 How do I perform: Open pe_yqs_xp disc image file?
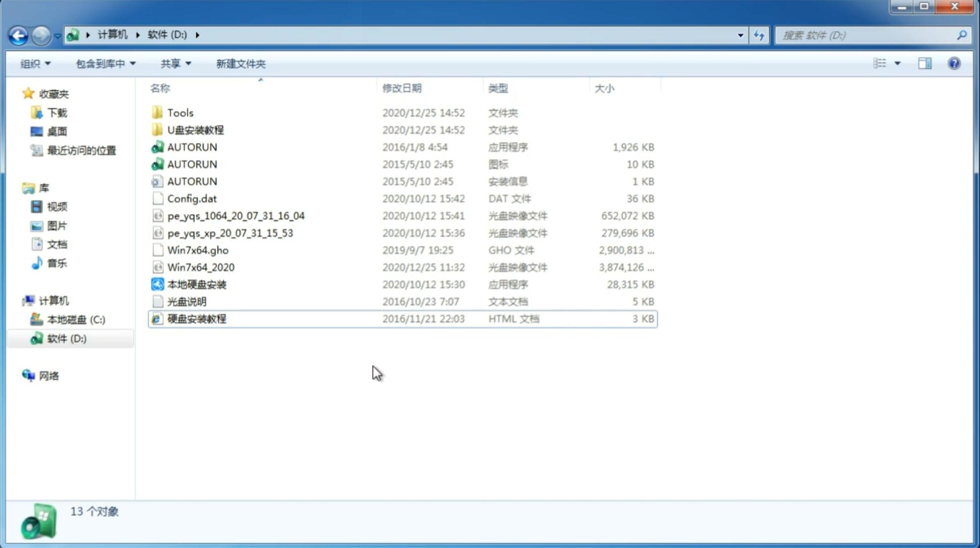pyautogui.click(x=230, y=232)
